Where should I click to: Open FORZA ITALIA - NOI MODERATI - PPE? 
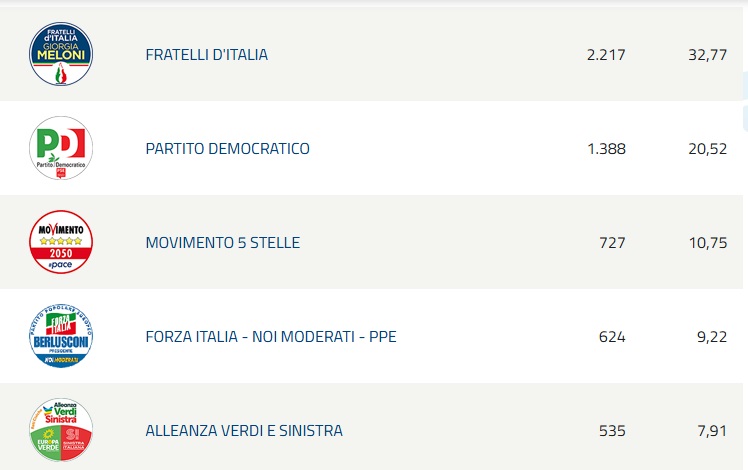tap(271, 337)
